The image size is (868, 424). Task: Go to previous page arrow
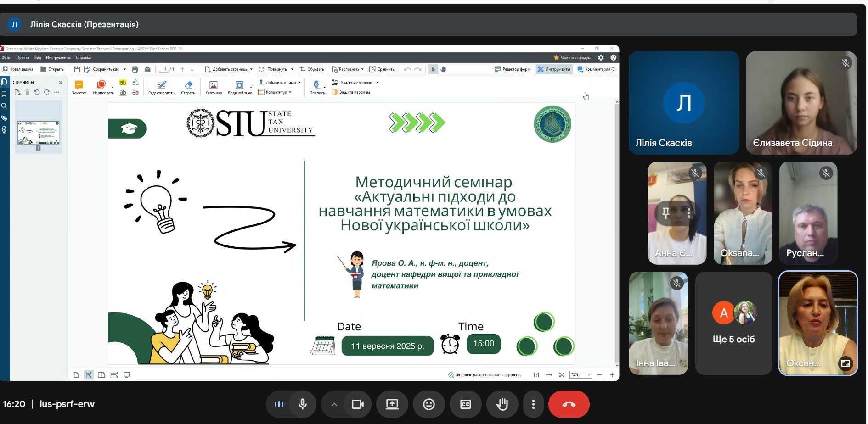(182, 69)
